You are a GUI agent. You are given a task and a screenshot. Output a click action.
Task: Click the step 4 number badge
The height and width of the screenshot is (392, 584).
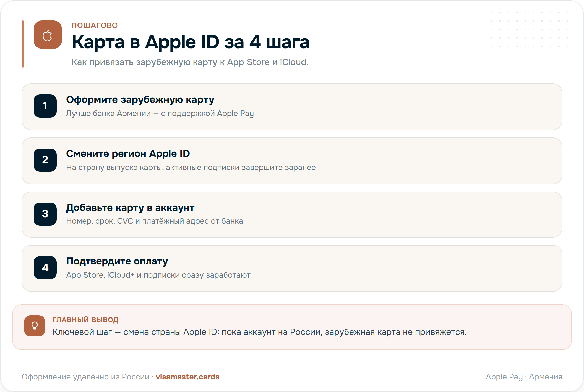coord(45,268)
